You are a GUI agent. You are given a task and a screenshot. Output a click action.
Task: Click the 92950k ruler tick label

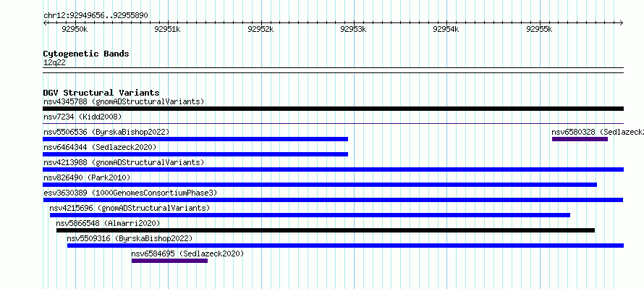[75, 29]
